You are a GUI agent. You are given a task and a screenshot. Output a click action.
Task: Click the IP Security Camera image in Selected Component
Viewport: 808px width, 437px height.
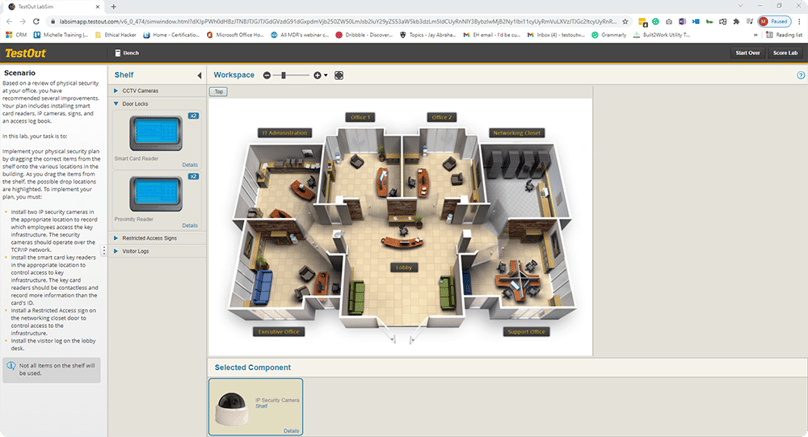point(231,409)
